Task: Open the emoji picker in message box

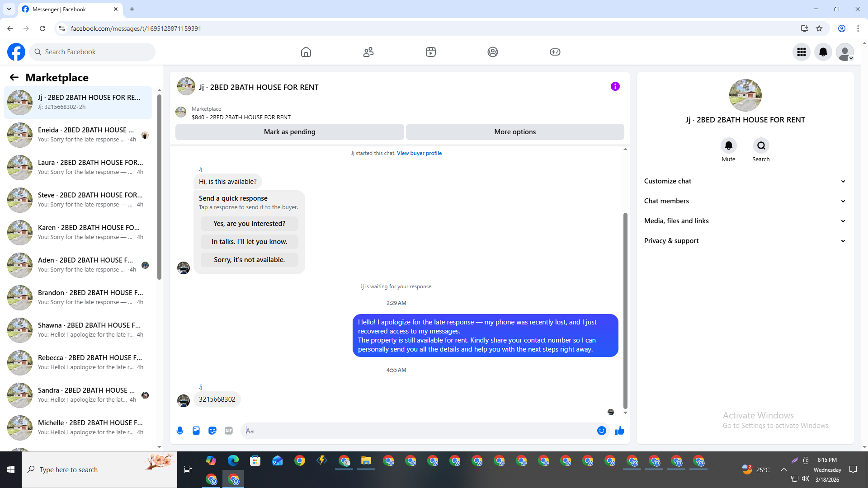Action: (x=601, y=431)
